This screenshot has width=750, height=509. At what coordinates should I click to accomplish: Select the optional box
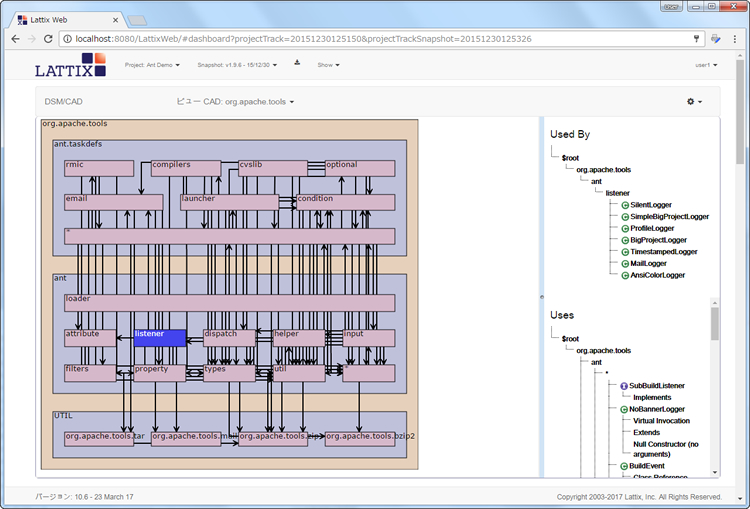[x=360, y=168]
